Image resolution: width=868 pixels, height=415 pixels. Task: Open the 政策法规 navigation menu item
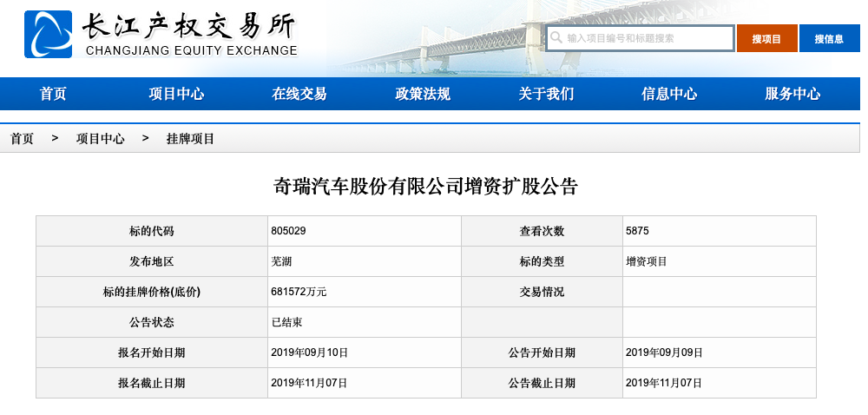pyautogui.click(x=423, y=94)
